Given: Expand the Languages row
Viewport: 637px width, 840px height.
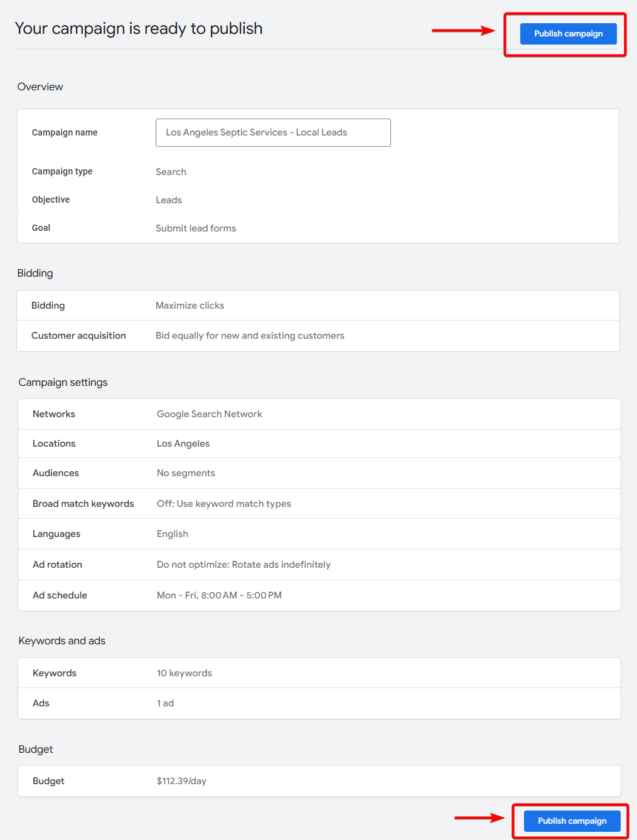Looking at the screenshot, I should [x=319, y=534].
